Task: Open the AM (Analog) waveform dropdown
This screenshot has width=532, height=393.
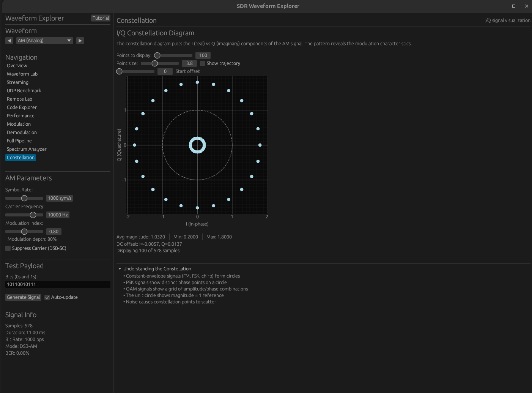Action: [44, 41]
